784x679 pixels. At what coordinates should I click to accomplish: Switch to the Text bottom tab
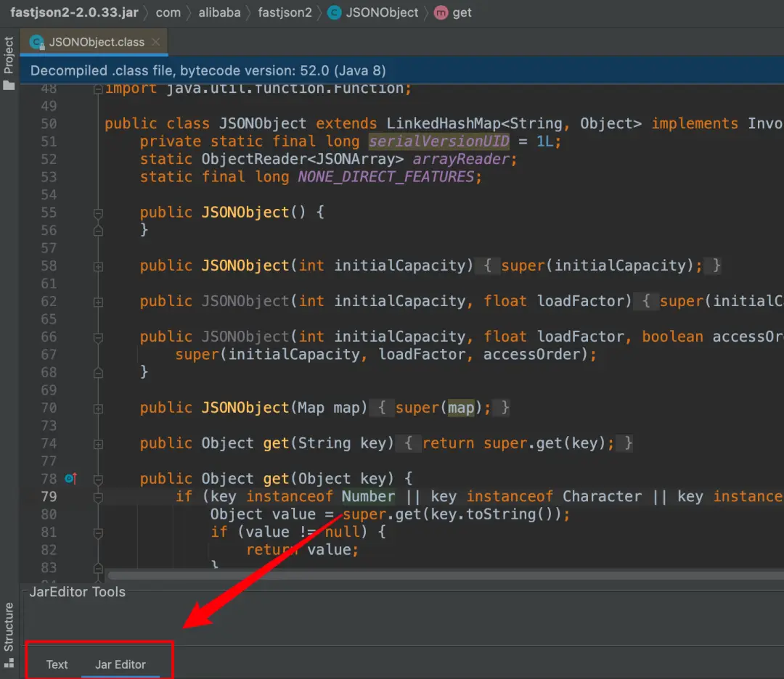(x=57, y=664)
